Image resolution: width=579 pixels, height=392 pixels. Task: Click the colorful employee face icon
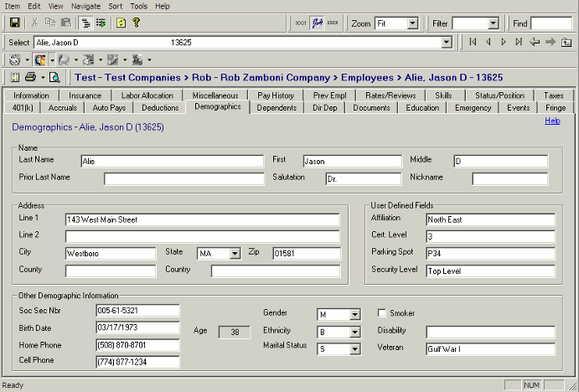[x=40, y=59]
